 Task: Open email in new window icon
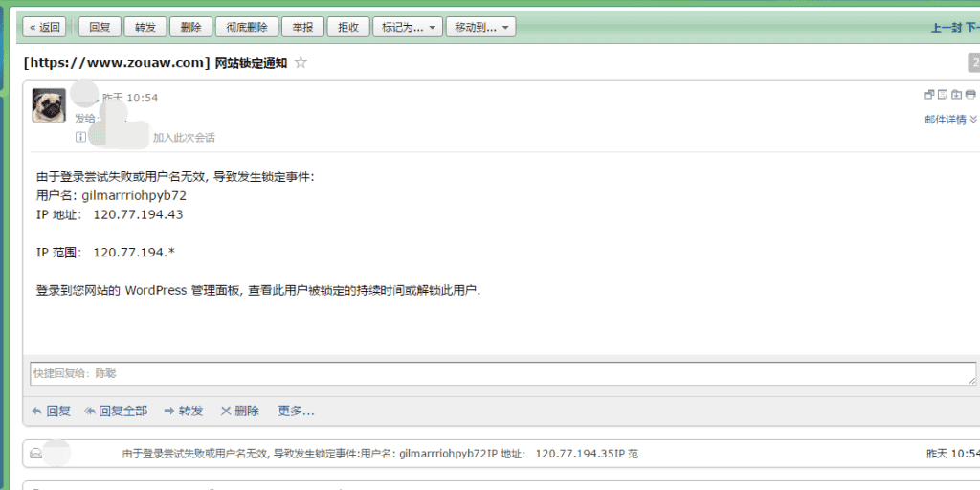(x=928, y=95)
